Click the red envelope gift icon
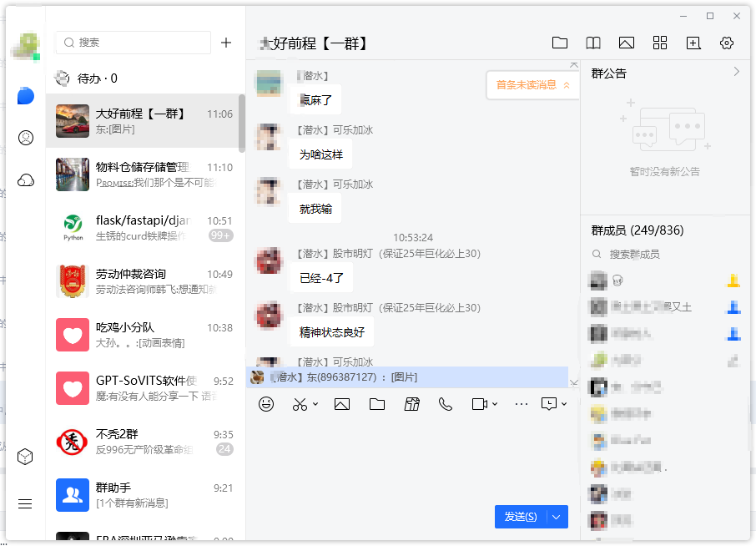 pos(411,404)
